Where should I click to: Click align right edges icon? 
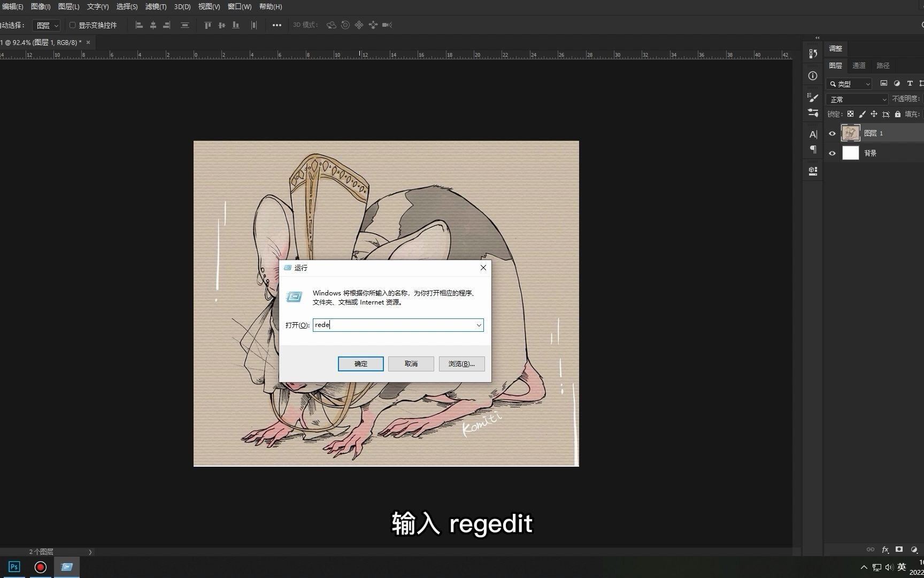pyautogui.click(x=167, y=25)
